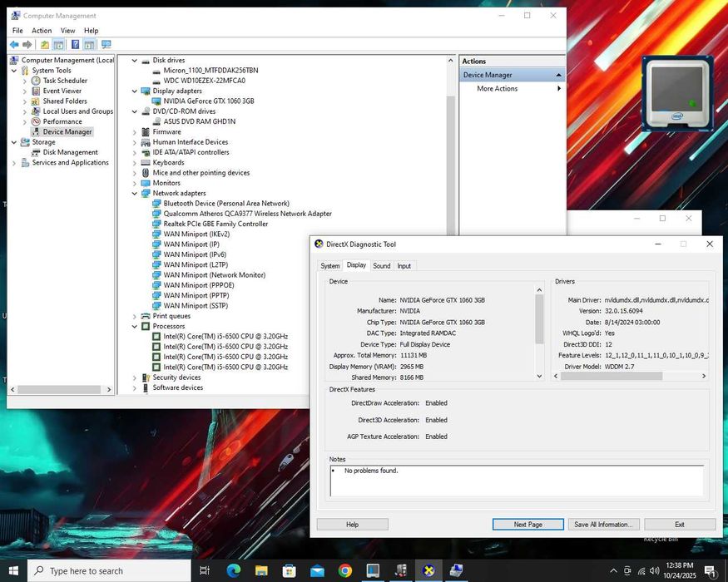Screen dimensions: 728x582
Task: Select Micron_1100_MTFDDAK256TBN disk drive
Action: [210, 70]
